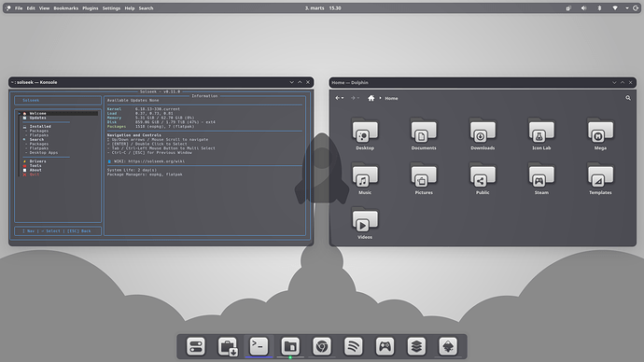
Task: Open the Pictures folder
Action: tap(424, 178)
